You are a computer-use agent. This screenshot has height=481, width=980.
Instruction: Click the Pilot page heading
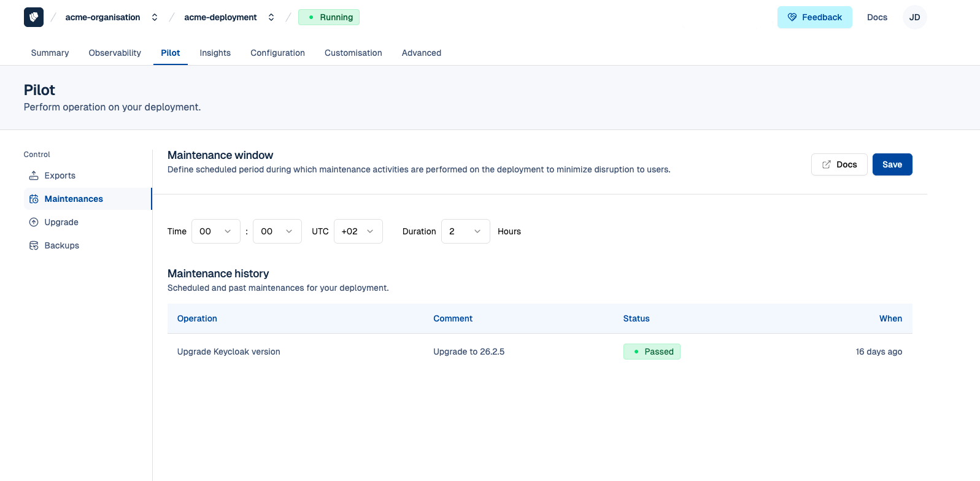pyautogui.click(x=39, y=90)
